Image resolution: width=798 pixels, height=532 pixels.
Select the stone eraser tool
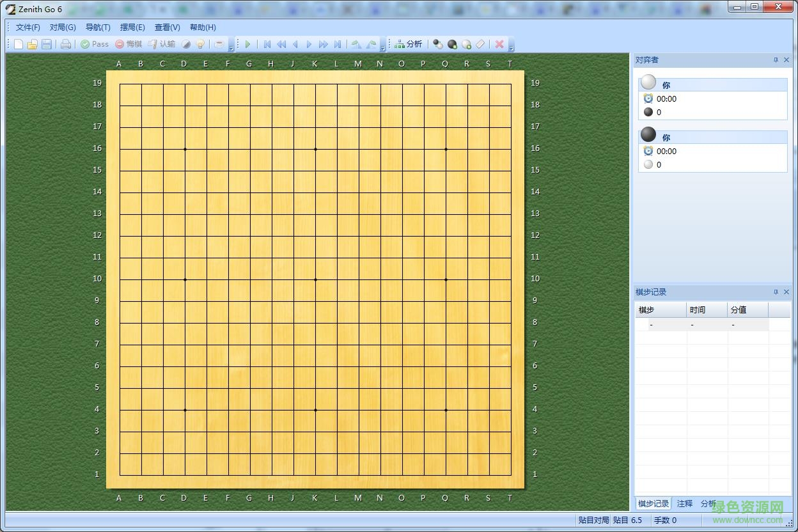coord(481,44)
